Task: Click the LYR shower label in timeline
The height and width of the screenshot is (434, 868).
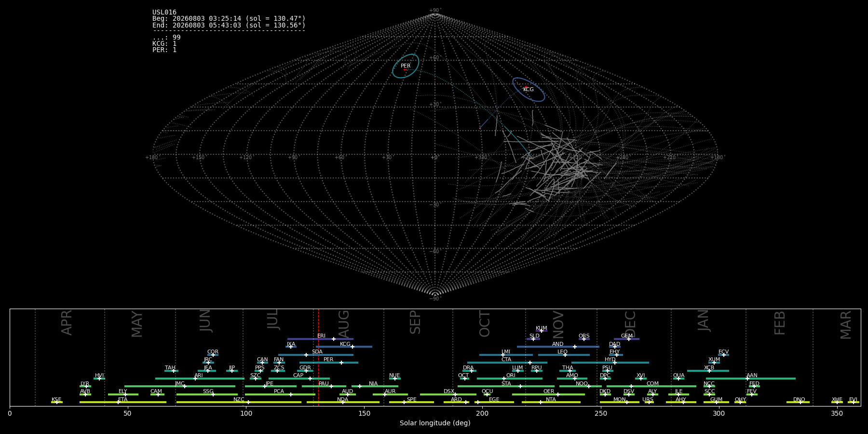Action: [x=85, y=384]
